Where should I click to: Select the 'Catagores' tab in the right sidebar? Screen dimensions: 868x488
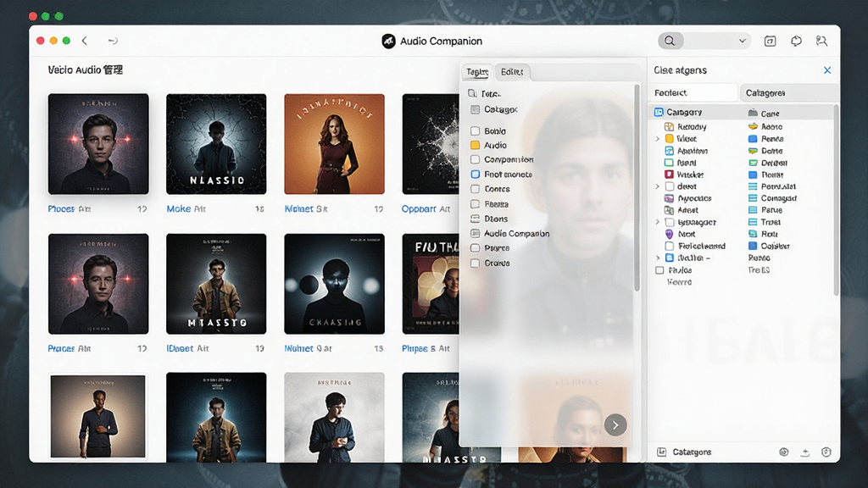click(x=789, y=93)
